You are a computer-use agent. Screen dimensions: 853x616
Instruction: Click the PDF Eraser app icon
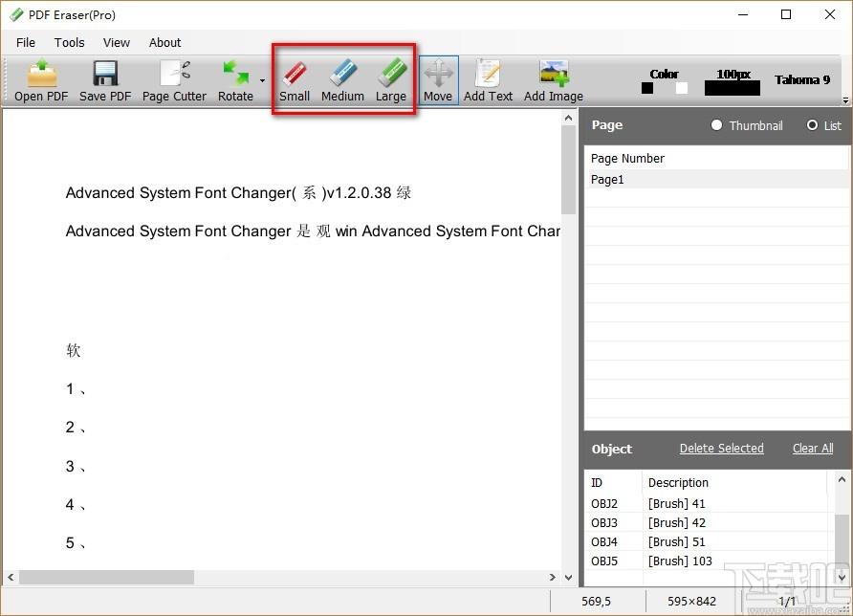tap(16, 14)
